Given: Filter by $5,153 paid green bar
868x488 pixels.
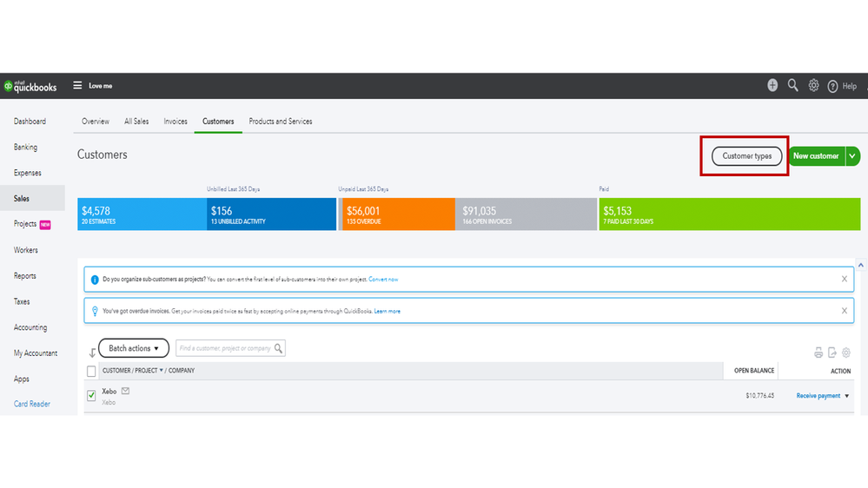Looking at the screenshot, I should (x=730, y=214).
